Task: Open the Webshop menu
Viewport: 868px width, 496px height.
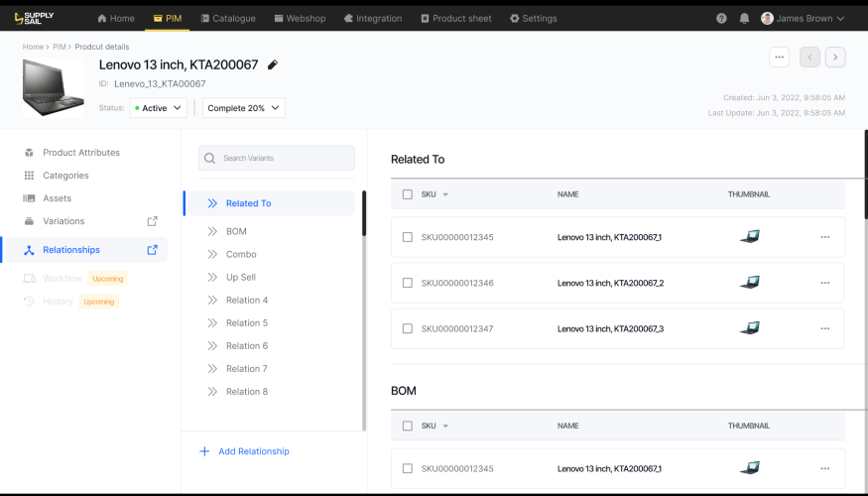Action: 300,18
